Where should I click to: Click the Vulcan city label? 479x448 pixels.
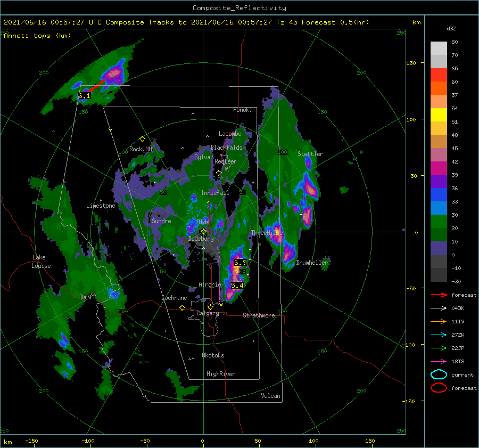pos(270,396)
